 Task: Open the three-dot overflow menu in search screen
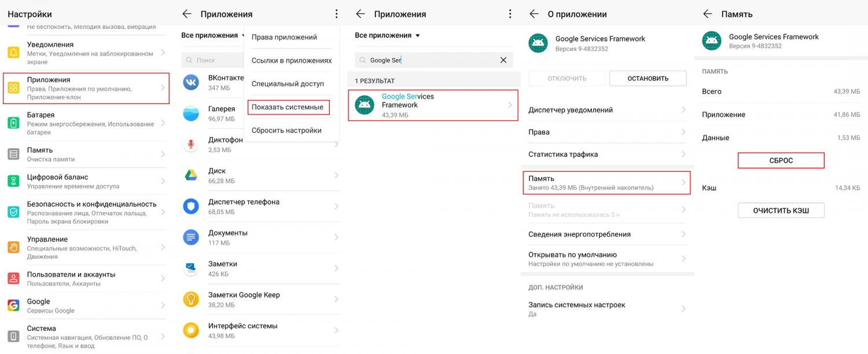pos(510,14)
